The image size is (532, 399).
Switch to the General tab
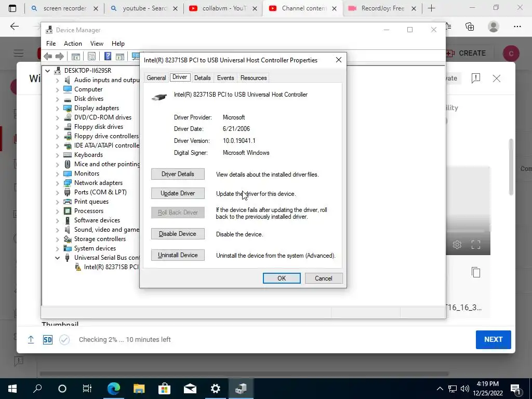(156, 78)
